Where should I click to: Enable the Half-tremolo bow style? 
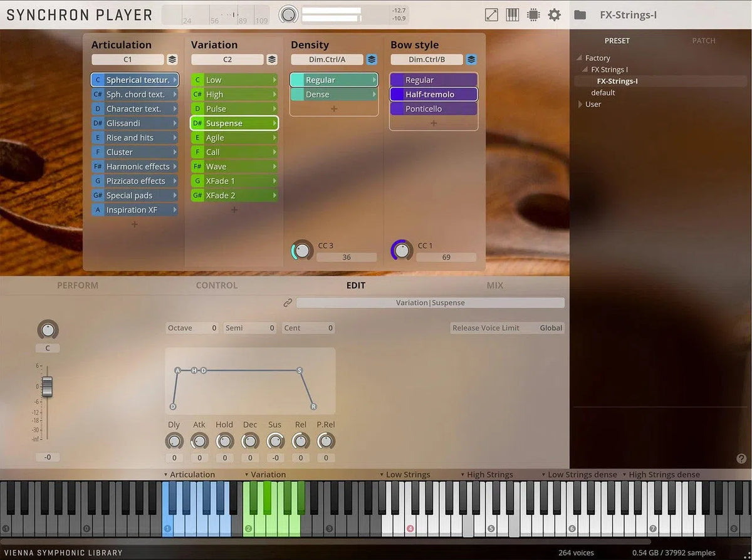433,94
